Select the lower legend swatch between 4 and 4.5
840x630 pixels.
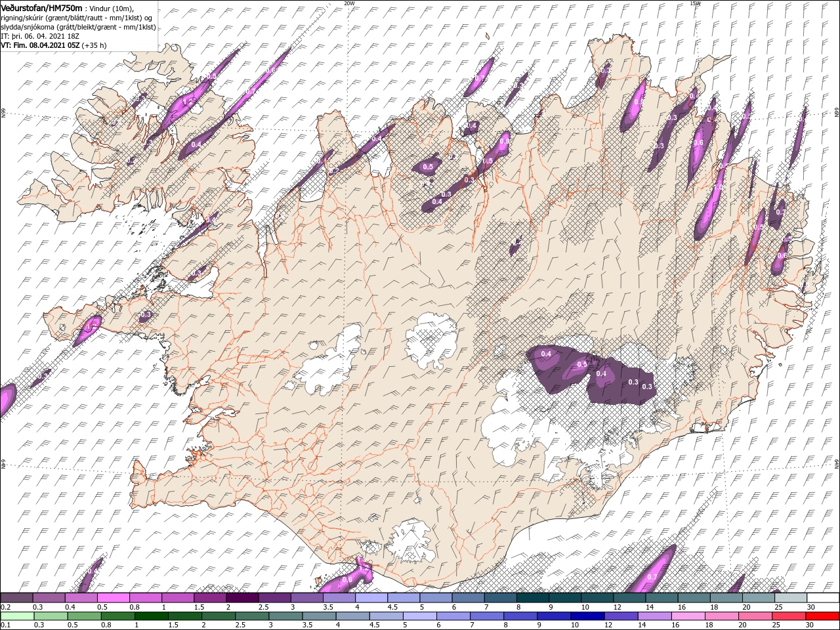pos(352,616)
